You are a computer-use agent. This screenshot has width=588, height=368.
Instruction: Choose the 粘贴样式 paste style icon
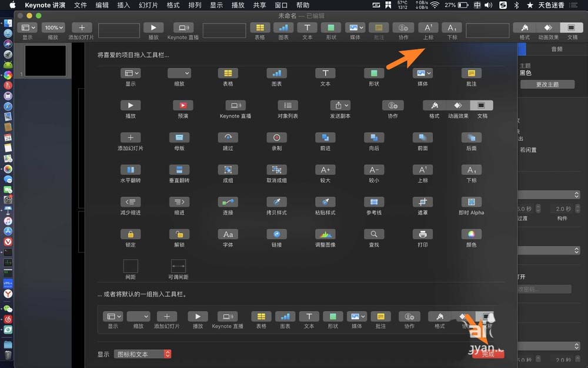325,202
